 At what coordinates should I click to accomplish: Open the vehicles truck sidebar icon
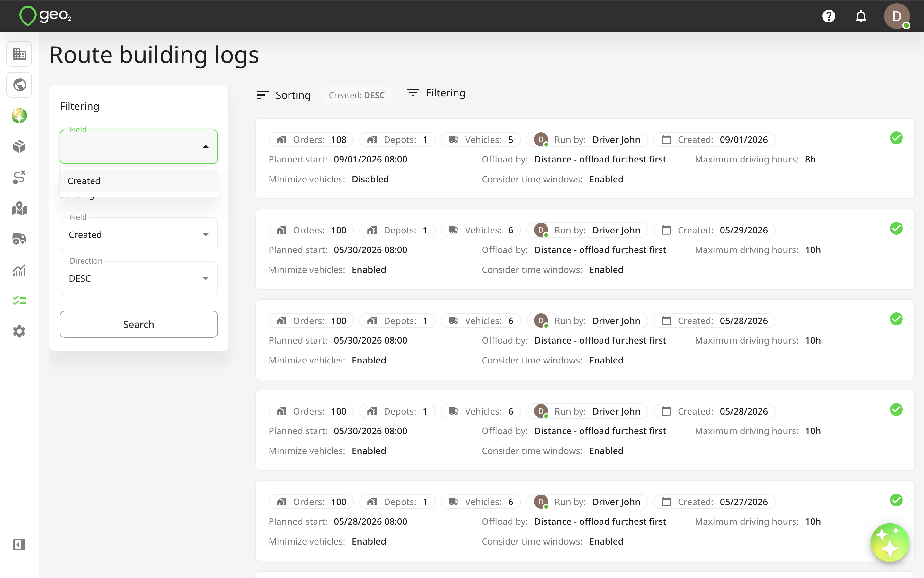20,239
